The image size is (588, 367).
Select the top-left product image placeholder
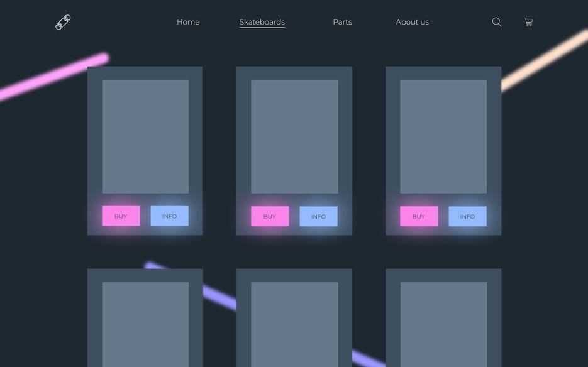pyautogui.click(x=145, y=136)
